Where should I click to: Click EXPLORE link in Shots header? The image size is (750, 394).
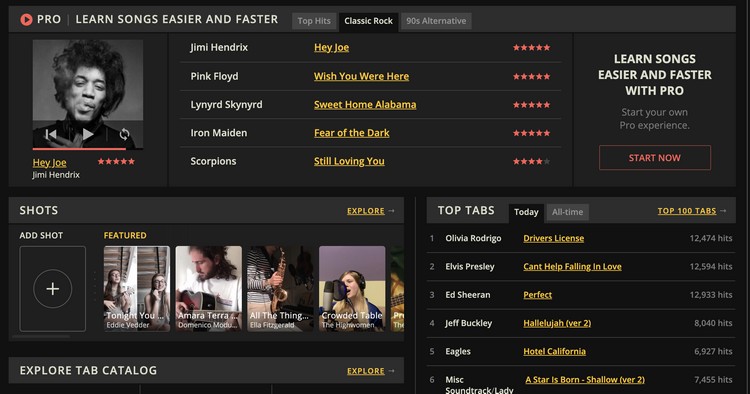coord(366,211)
